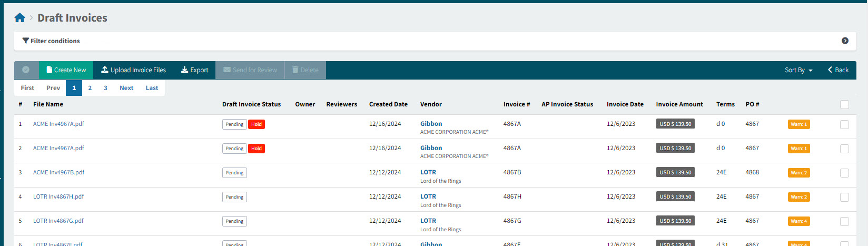Image resolution: width=868 pixels, height=246 pixels.
Task: Open the Sort By dropdown
Action: pyautogui.click(x=798, y=70)
